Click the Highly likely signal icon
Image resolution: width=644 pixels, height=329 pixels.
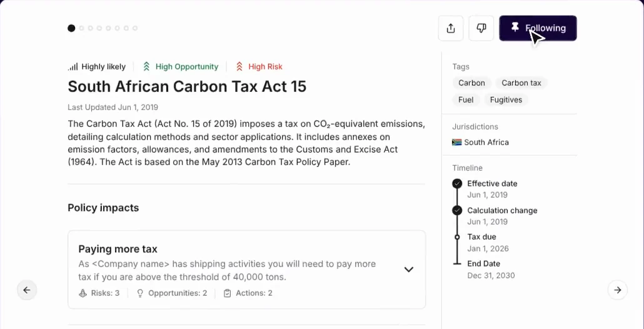(73, 66)
